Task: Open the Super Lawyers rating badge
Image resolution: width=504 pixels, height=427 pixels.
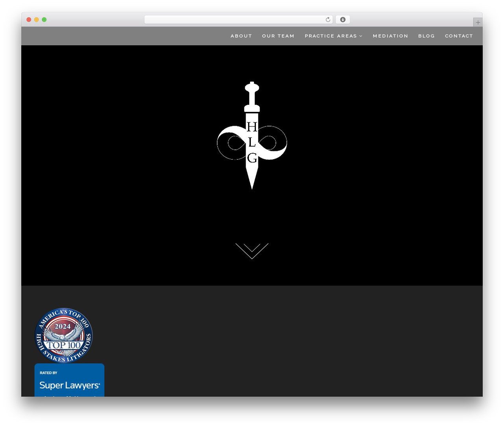Action: (x=69, y=380)
